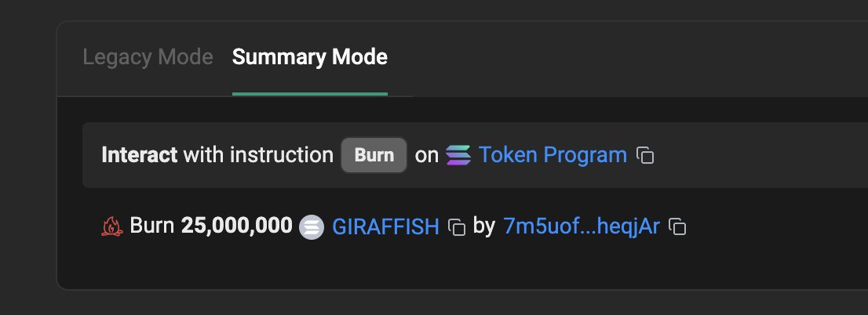Open the Token Program link
The width and height of the screenshot is (868, 315).
tap(553, 154)
